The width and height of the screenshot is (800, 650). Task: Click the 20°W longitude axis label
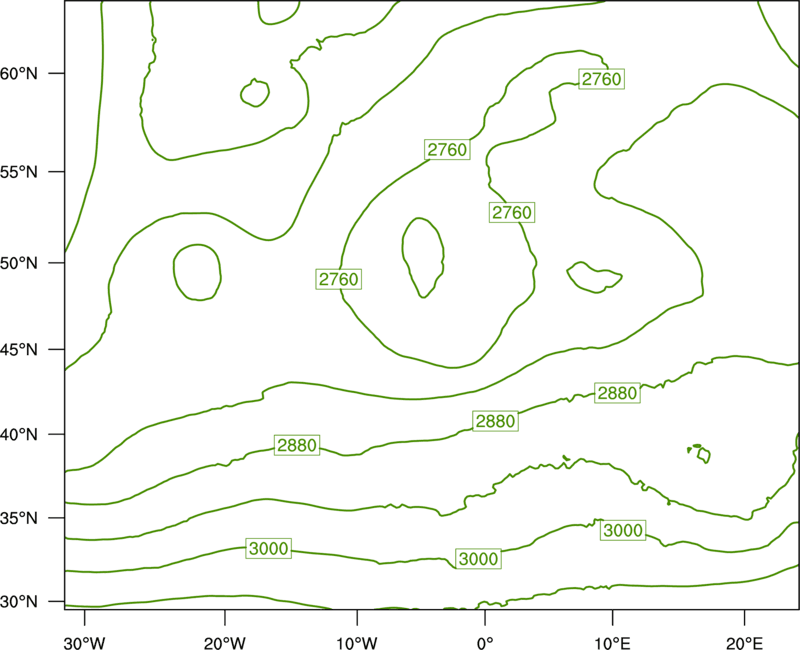coord(225,643)
